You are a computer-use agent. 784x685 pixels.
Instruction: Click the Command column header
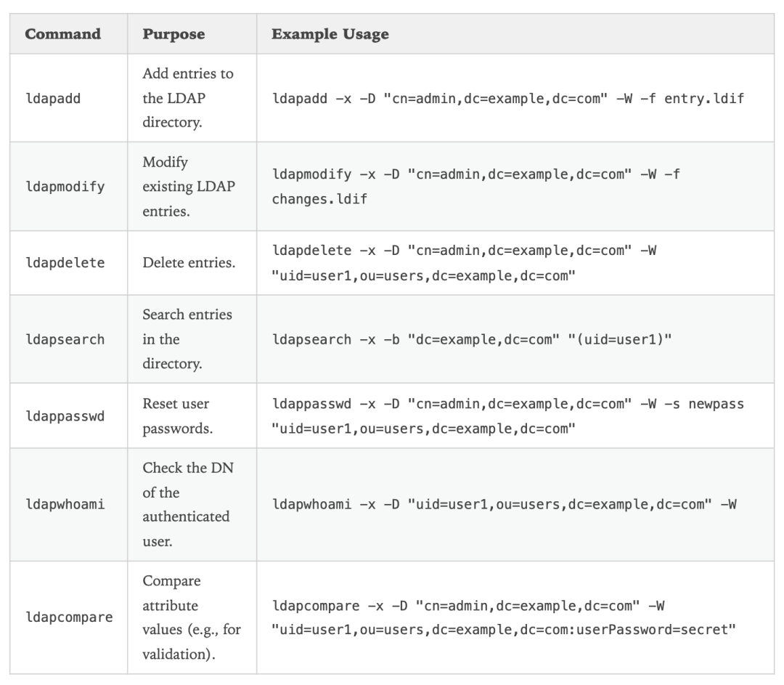click(x=62, y=34)
